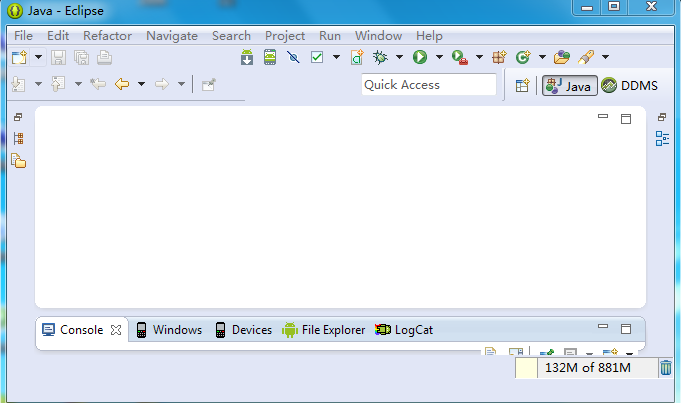Click the Debug bug icon
681x403 pixels.
(380, 57)
